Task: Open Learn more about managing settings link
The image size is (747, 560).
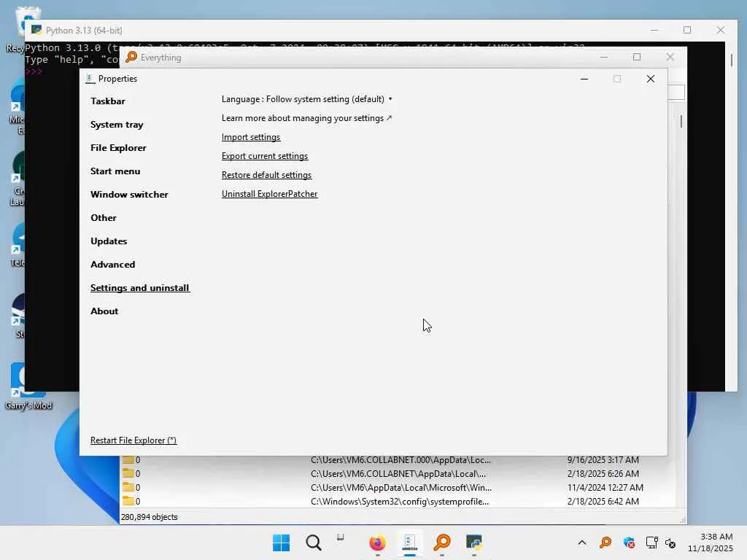Action: click(x=306, y=118)
